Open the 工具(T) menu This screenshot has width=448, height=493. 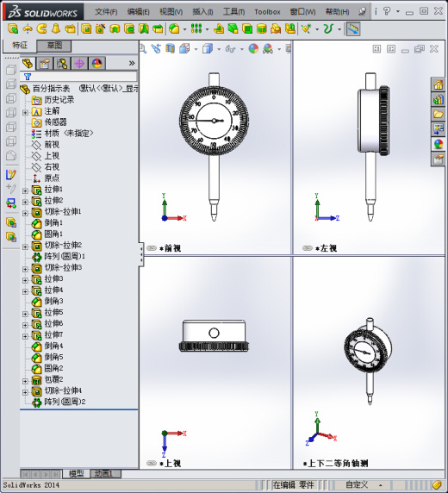point(233,12)
